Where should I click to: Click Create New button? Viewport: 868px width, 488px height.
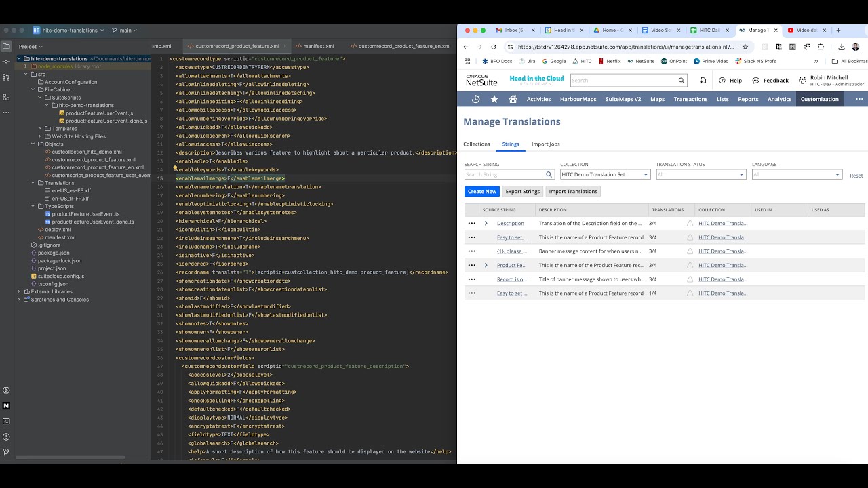[481, 192]
